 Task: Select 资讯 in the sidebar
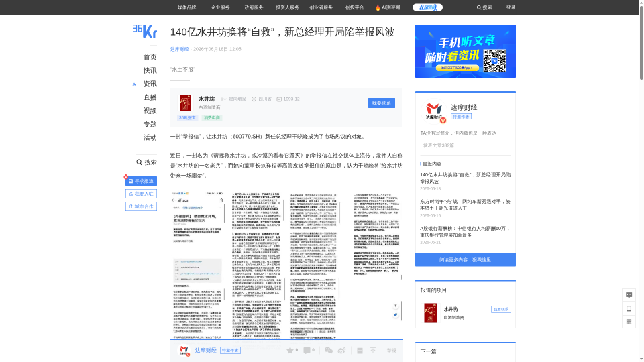150,84
